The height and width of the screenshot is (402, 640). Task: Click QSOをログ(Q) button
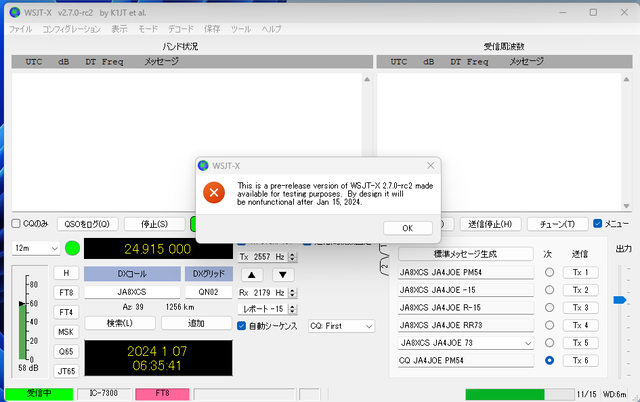[x=87, y=224]
